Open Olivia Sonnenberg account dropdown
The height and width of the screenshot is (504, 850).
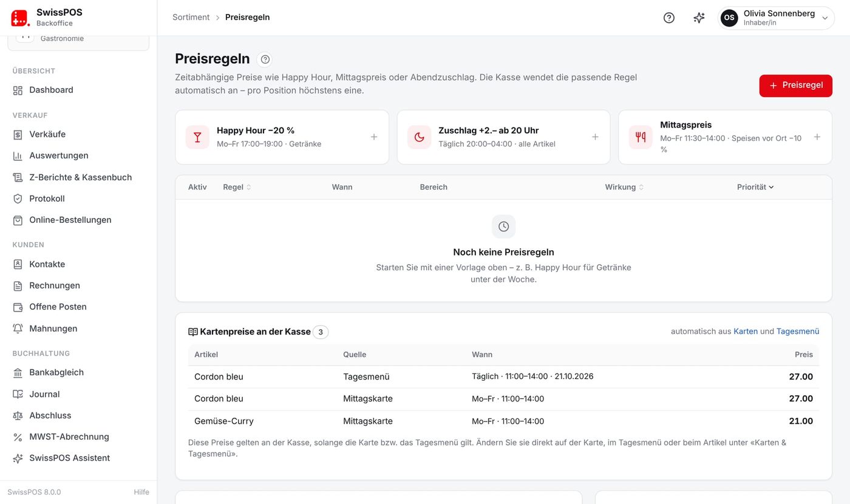tap(776, 18)
